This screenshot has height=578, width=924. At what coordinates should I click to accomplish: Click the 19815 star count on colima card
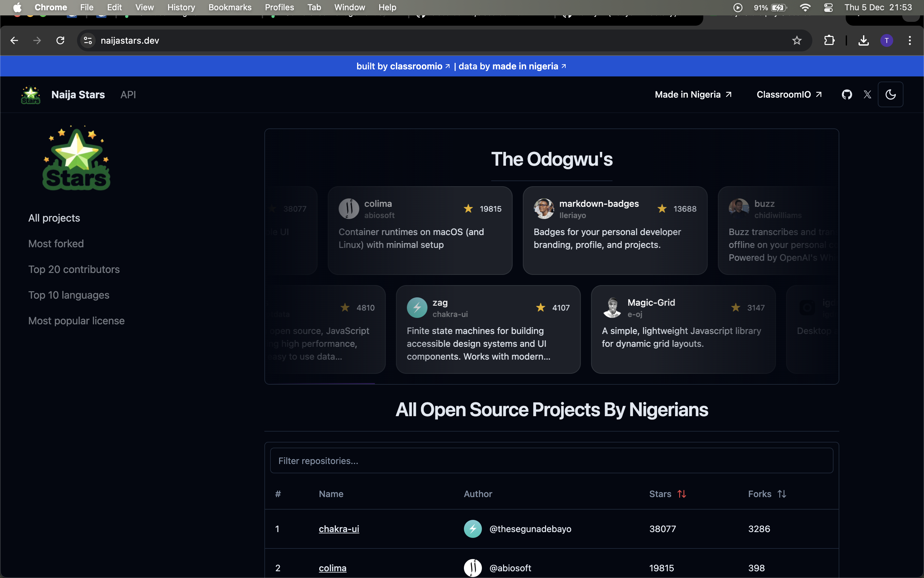pos(490,209)
